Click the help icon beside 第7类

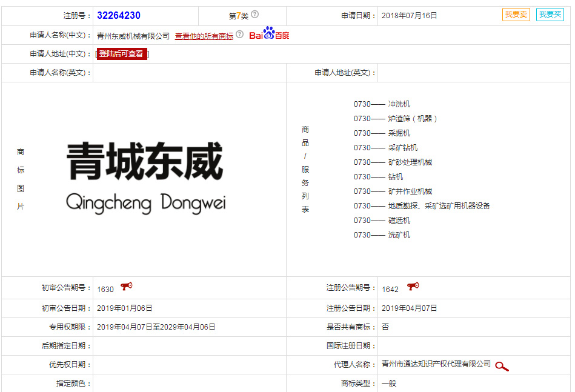[x=255, y=15]
